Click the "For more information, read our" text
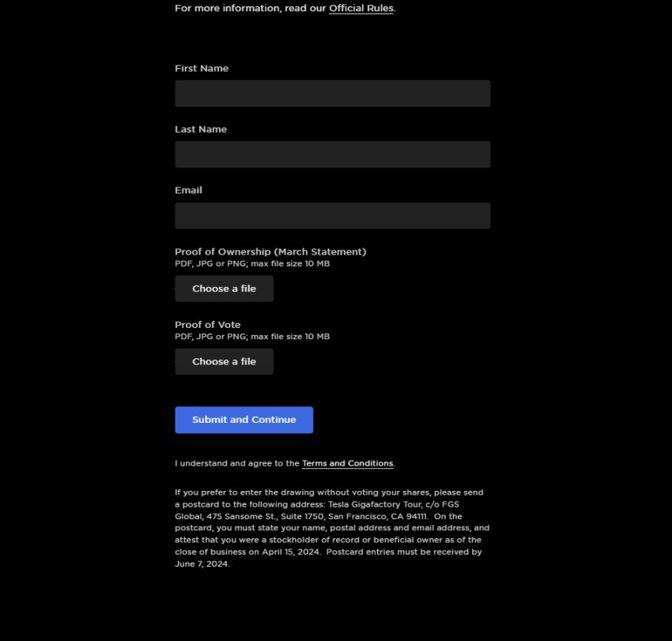Image resolution: width=672 pixels, height=641 pixels. tap(251, 8)
